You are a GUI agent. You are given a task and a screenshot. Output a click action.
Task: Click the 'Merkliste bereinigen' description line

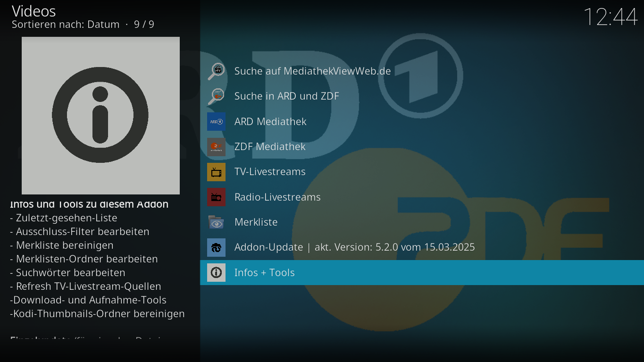[x=61, y=245]
